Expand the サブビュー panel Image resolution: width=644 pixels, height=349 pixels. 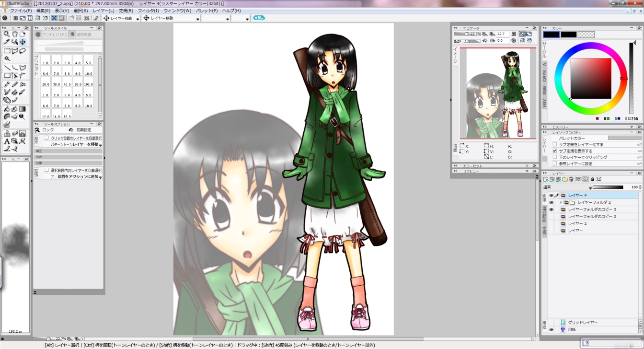[x=527, y=171]
